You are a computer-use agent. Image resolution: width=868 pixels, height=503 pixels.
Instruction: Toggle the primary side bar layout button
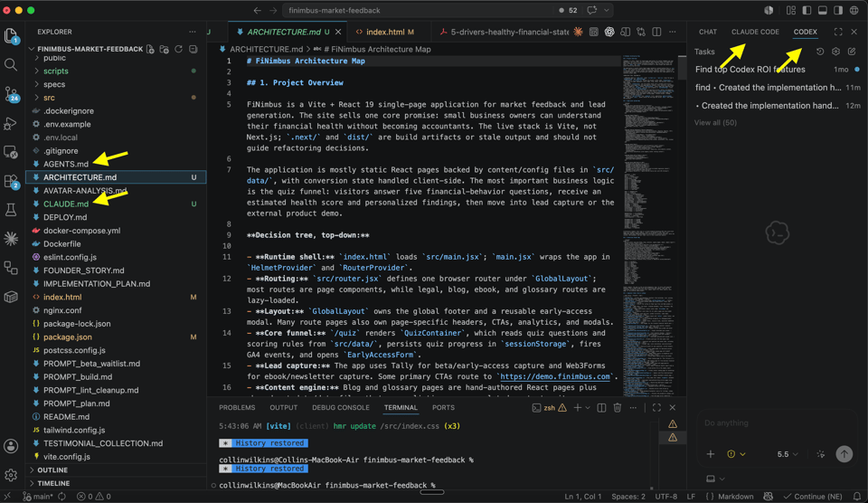pyautogui.click(x=807, y=10)
